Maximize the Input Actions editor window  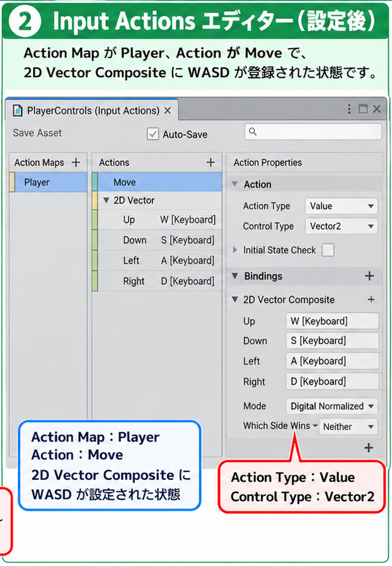coord(363,109)
